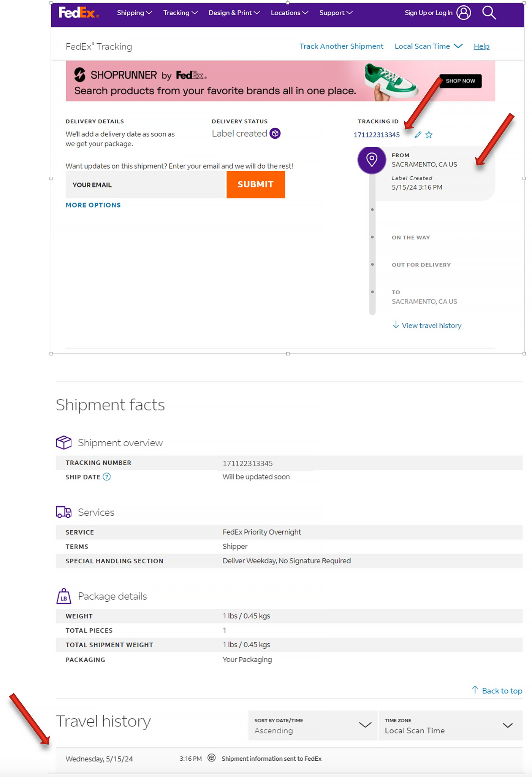The height and width of the screenshot is (777, 532).
Task: Click the pencil edit icon beside tracking ID
Action: click(418, 135)
